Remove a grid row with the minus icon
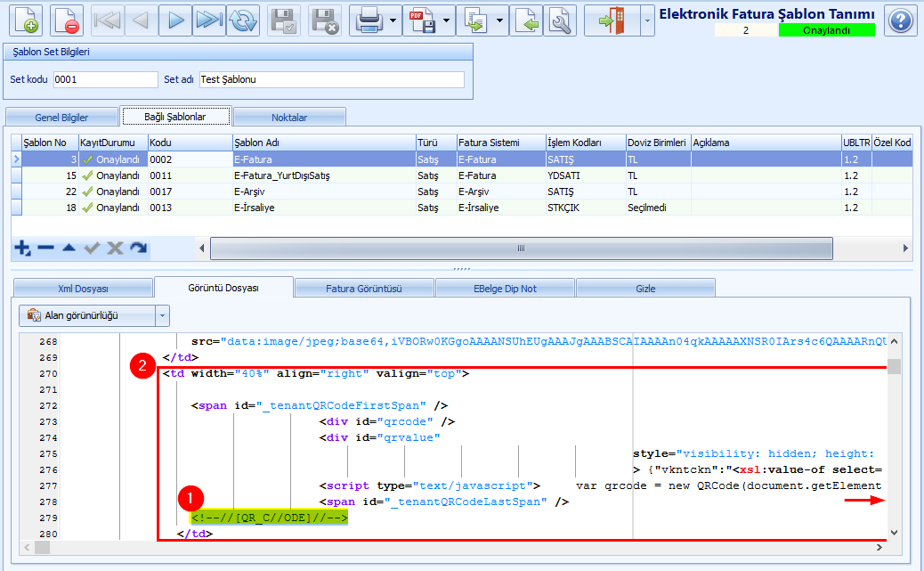The width and height of the screenshot is (924, 571). point(45,249)
